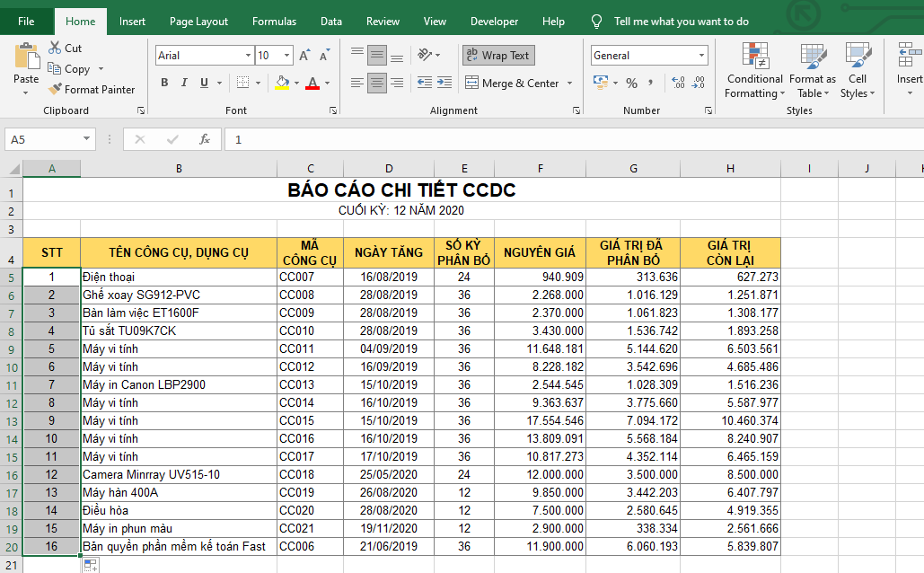Viewport: 924px width, 573px height.
Task: Select the cell containing Camera Minrray UV515-10
Action: point(178,474)
